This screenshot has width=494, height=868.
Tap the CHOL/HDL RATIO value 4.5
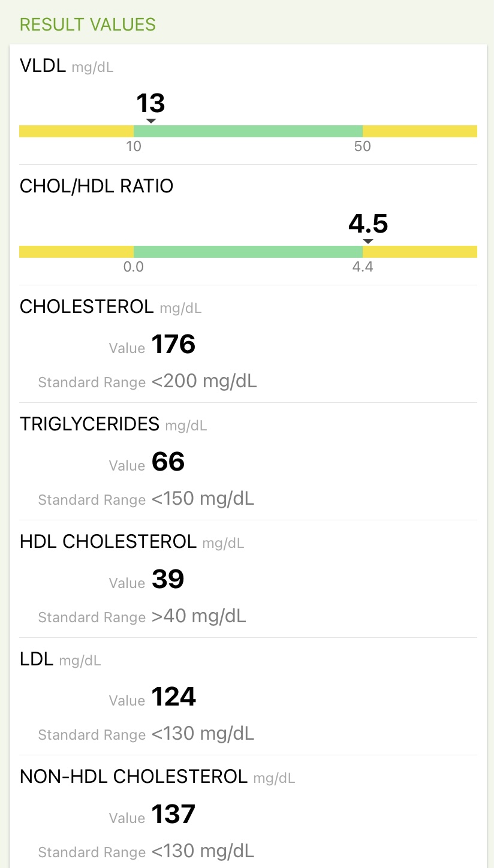[368, 224]
